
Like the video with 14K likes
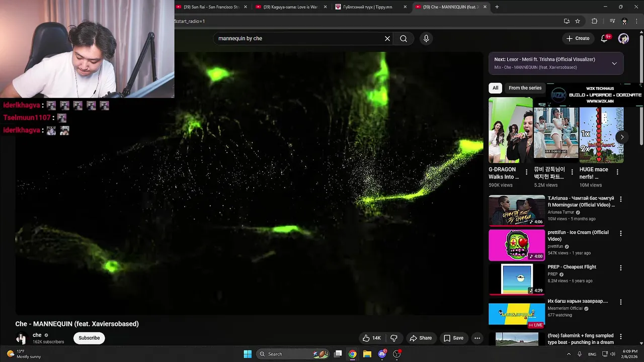(372, 338)
